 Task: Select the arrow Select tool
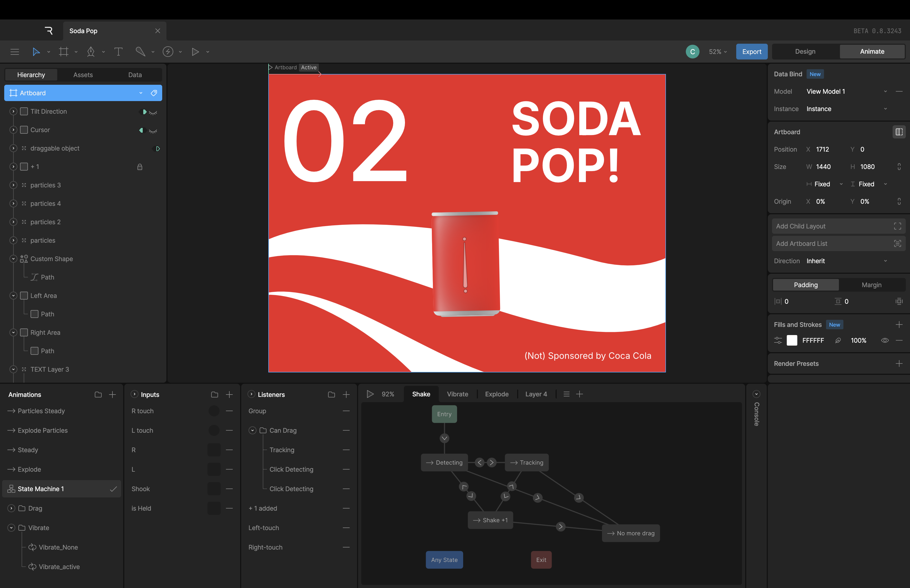[x=36, y=52]
